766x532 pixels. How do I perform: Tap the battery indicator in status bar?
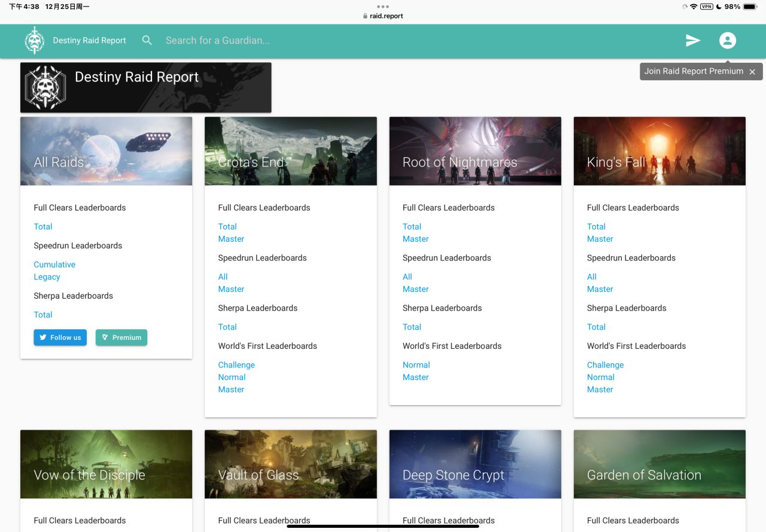point(750,7)
